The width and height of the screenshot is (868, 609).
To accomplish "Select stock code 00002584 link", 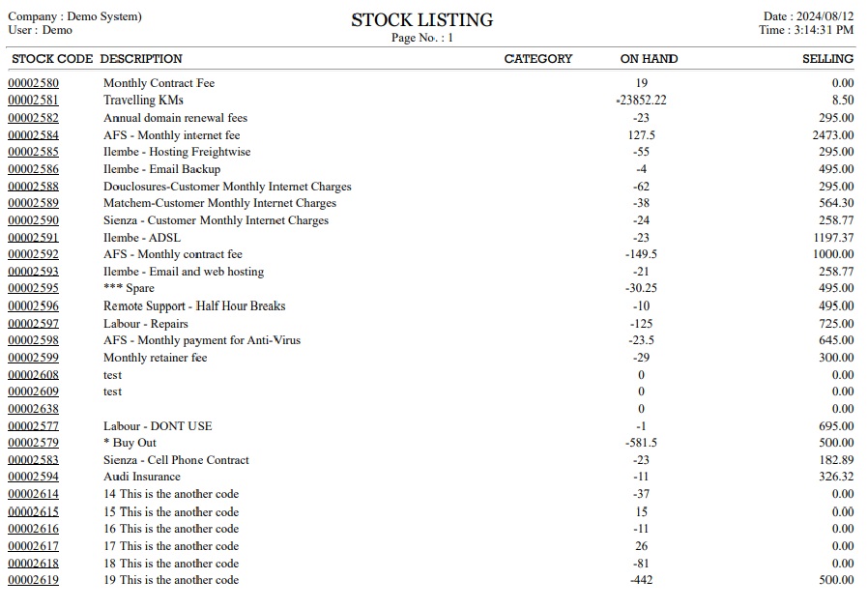I will point(33,135).
